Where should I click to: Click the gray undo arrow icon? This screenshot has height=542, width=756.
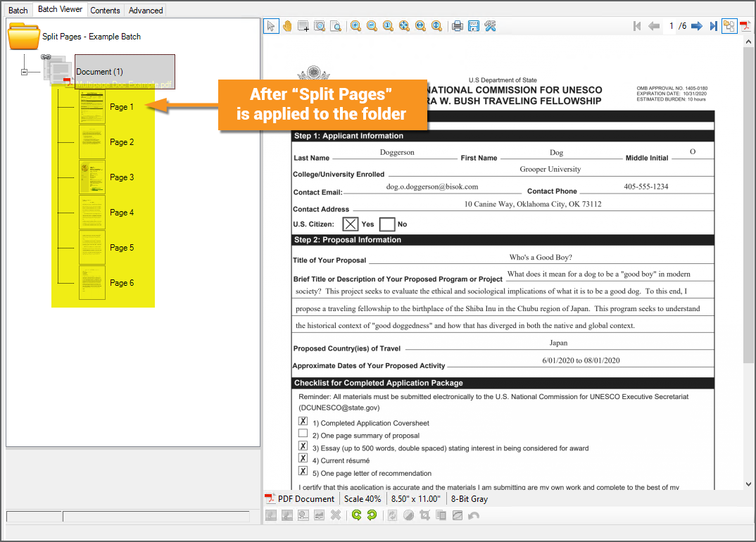[x=474, y=515]
